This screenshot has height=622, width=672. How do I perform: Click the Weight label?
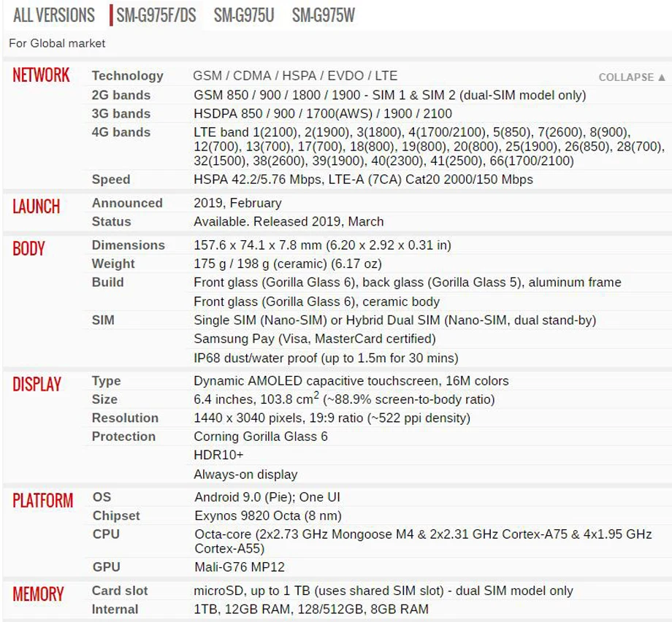click(113, 264)
